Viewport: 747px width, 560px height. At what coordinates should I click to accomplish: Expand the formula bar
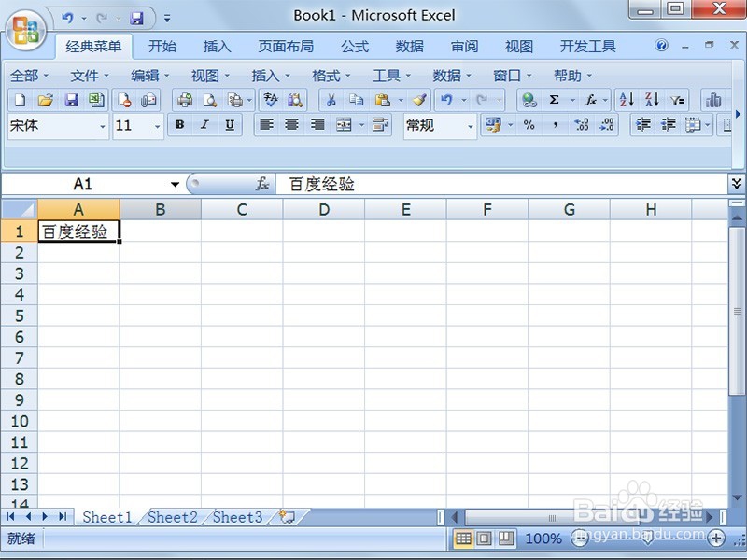737,184
